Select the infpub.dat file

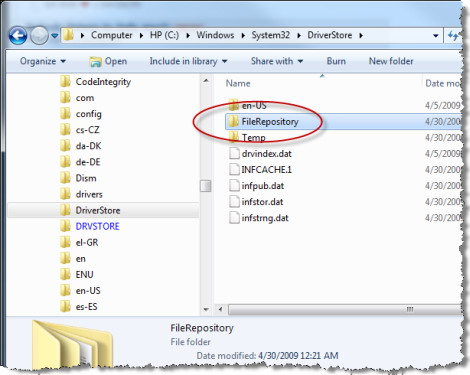(256, 186)
